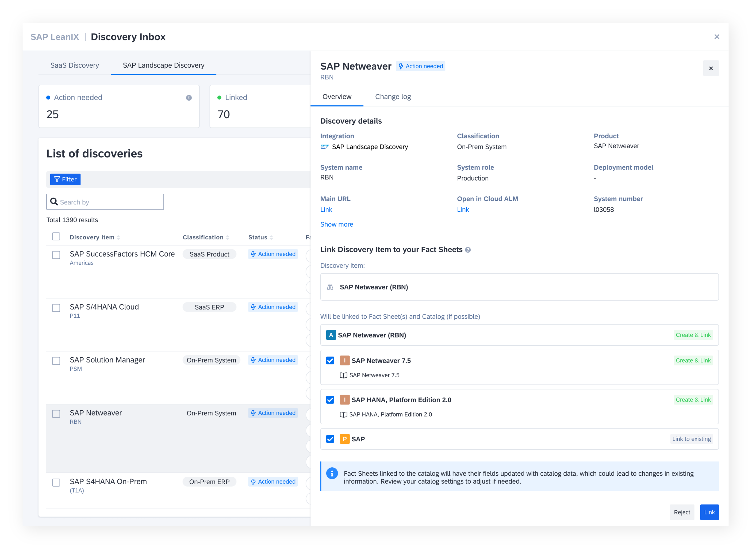
Task: Click the lightning icon in the header Action needed badge
Action: coord(400,66)
